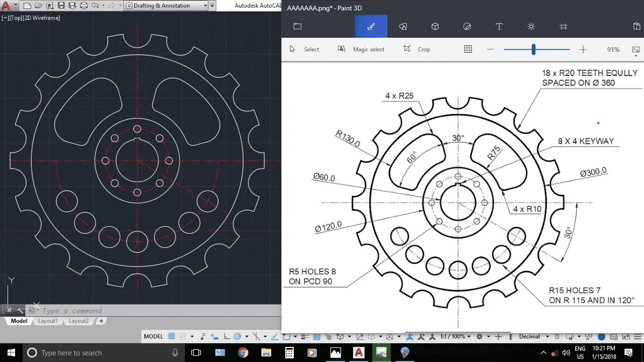Open Effects sun icon in Paint 3D

pos(531,27)
